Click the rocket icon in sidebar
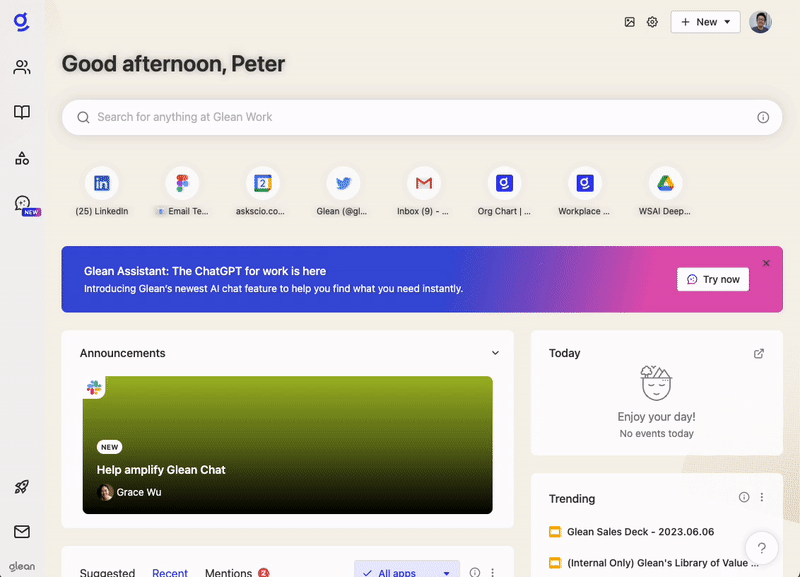 point(21,487)
